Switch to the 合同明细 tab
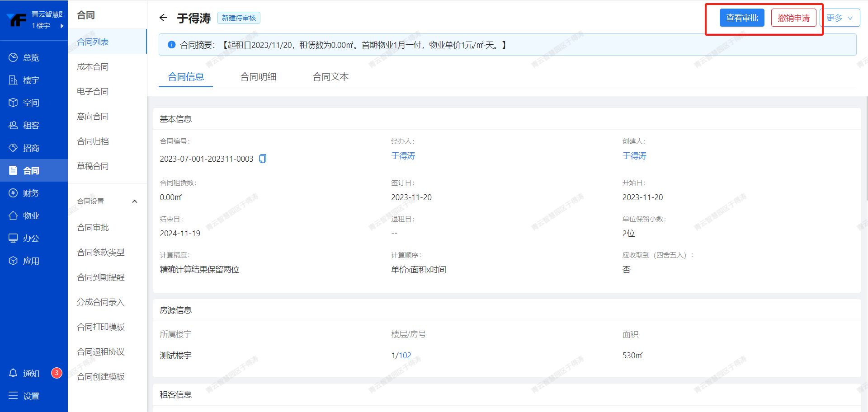The height and width of the screenshot is (412, 868). [x=258, y=77]
